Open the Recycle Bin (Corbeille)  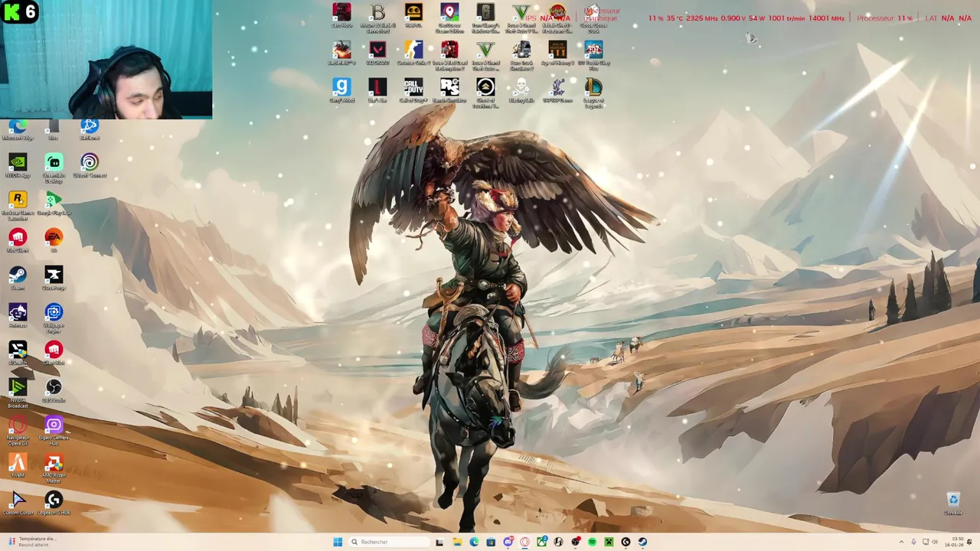pyautogui.click(x=953, y=503)
